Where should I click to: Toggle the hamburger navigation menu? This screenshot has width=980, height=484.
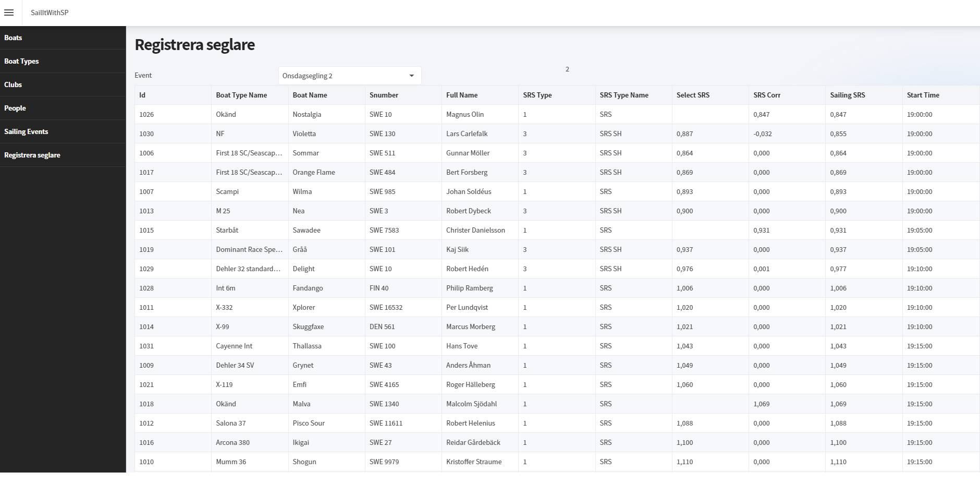click(9, 13)
